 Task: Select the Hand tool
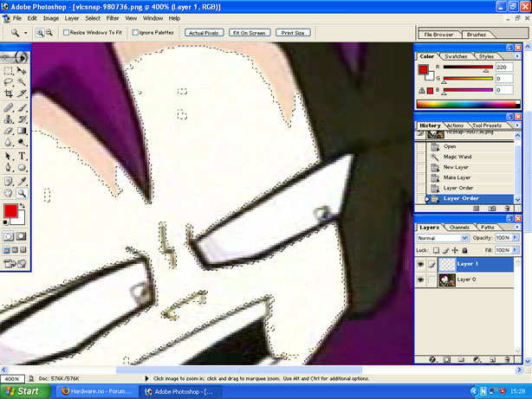click(x=9, y=193)
